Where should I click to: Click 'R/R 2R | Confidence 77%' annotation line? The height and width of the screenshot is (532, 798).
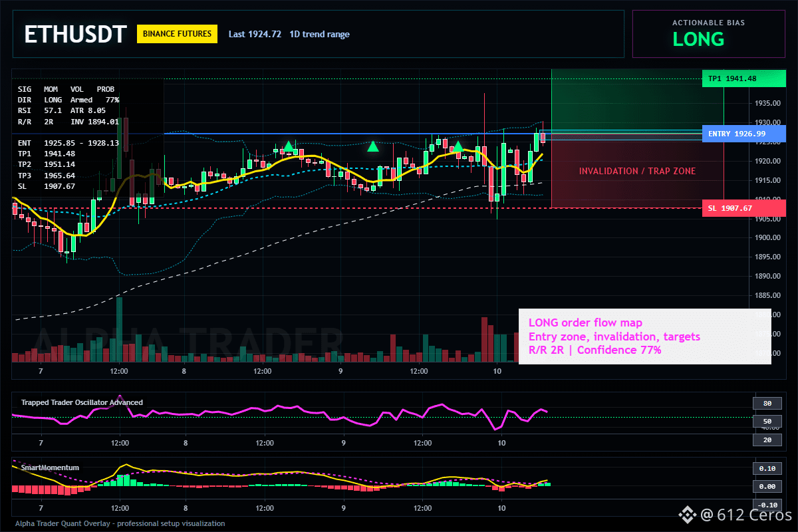[x=595, y=350]
